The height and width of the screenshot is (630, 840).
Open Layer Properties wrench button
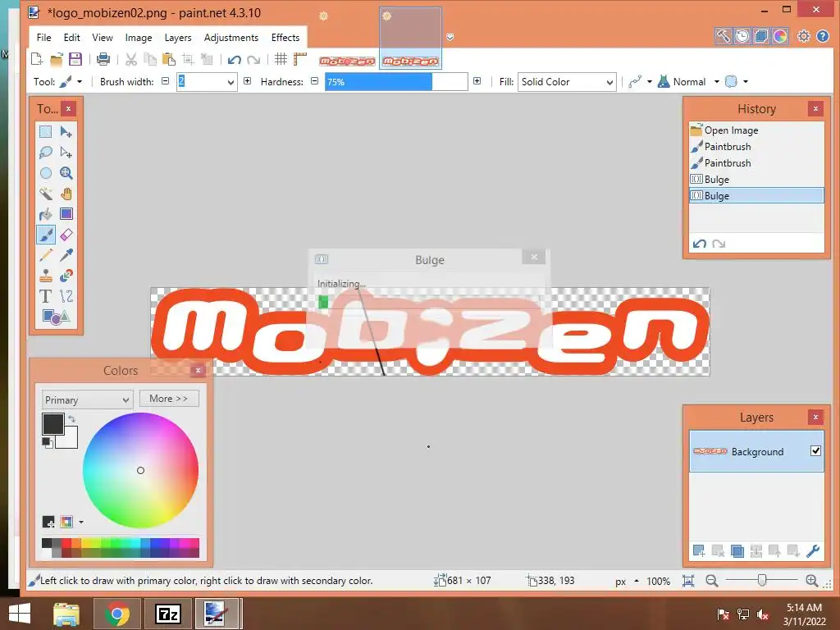pyautogui.click(x=812, y=550)
